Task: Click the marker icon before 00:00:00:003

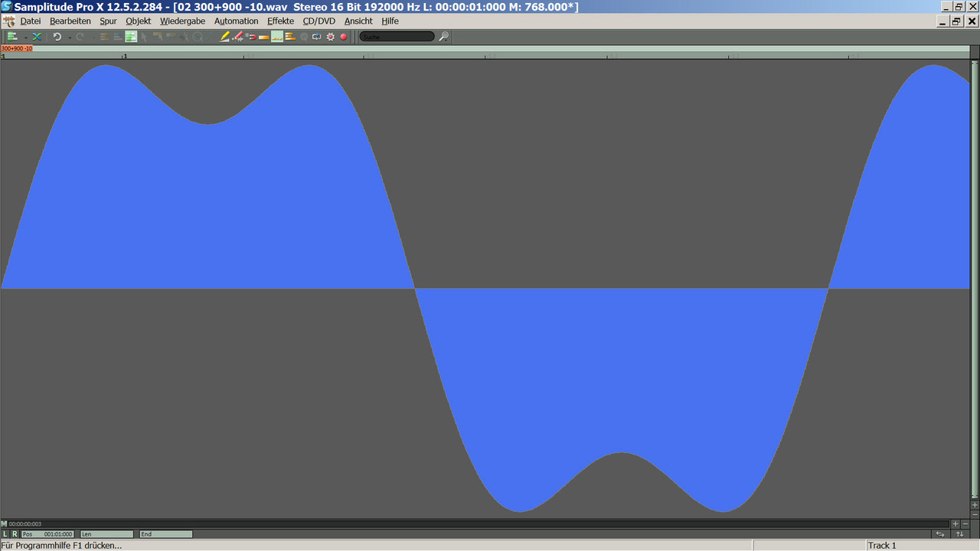Action: click(x=4, y=524)
